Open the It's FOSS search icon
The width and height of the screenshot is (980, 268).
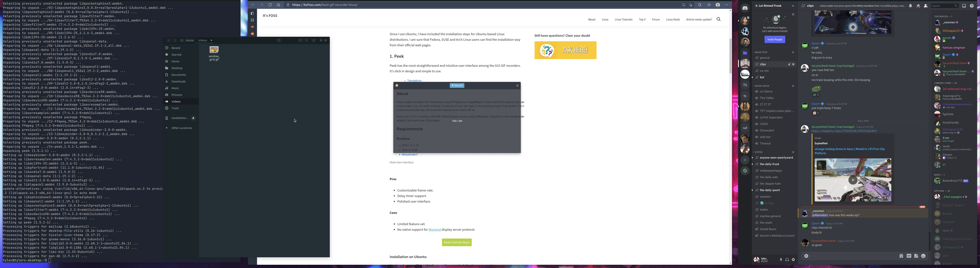click(719, 19)
